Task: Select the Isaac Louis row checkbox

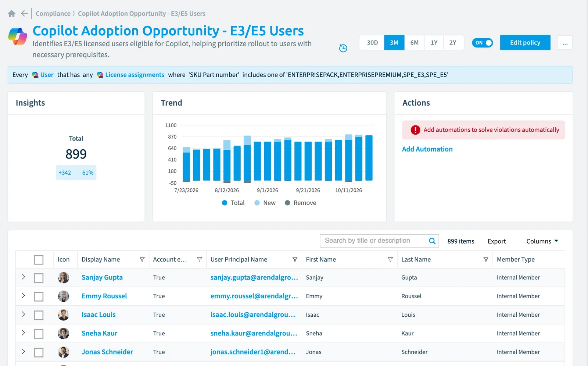Action: pos(39,315)
